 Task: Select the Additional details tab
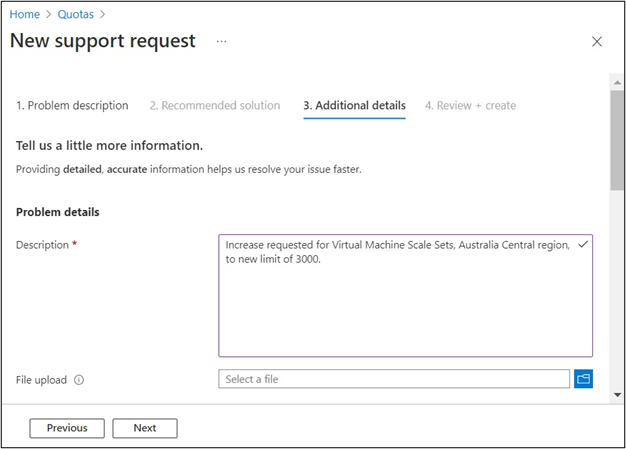pyautogui.click(x=354, y=105)
